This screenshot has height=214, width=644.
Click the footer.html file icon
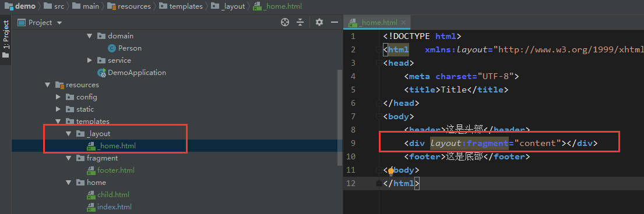[x=91, y=170]
